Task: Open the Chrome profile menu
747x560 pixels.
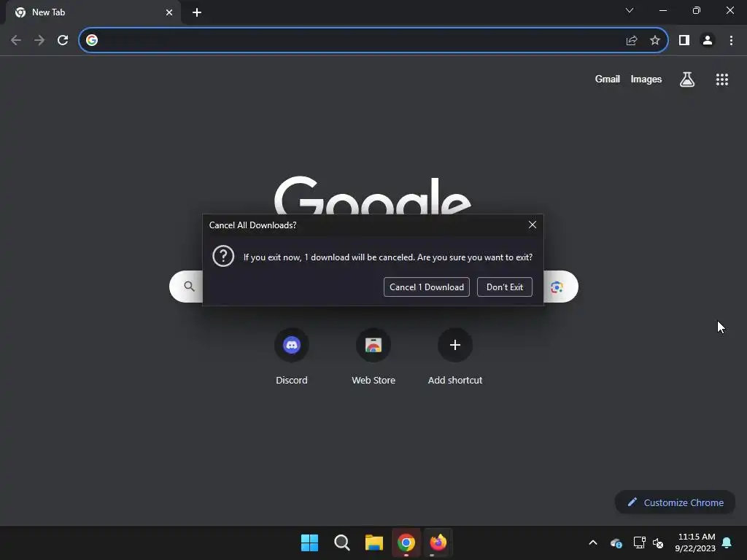Action: coord(708,41)
